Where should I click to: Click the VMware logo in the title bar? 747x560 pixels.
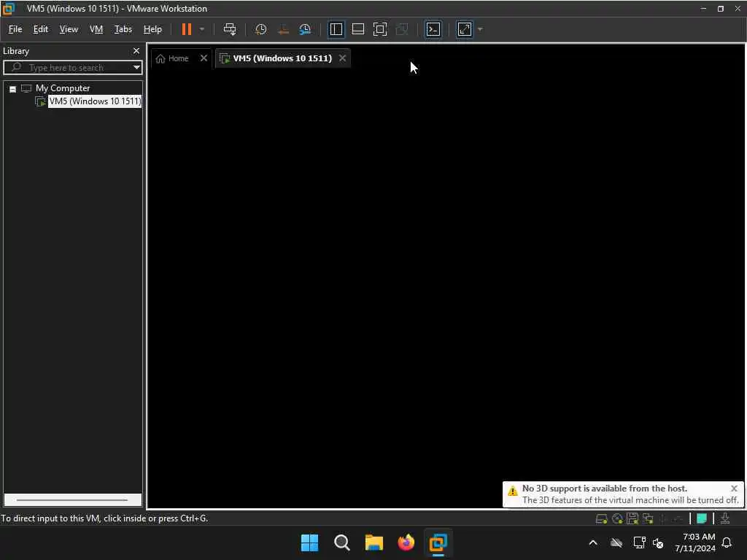[8, 9]
